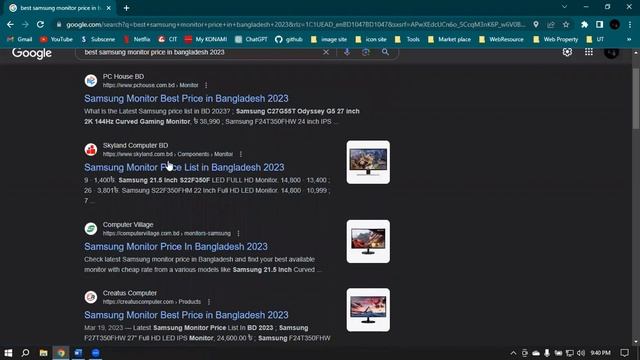The height and width of the screenshot is (360, 640).
Task: Open File Explorer from the taskbar
Action: (x=43, y=353)
